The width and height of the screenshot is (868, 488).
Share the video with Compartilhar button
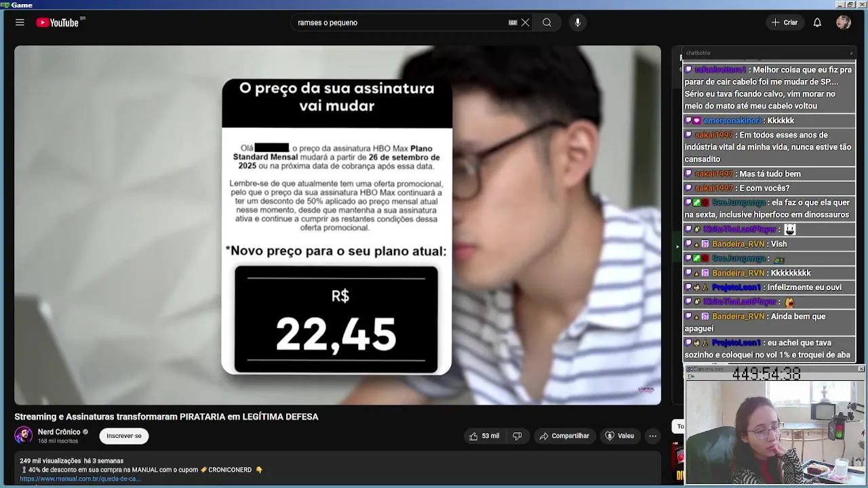[x=564, y=436]
